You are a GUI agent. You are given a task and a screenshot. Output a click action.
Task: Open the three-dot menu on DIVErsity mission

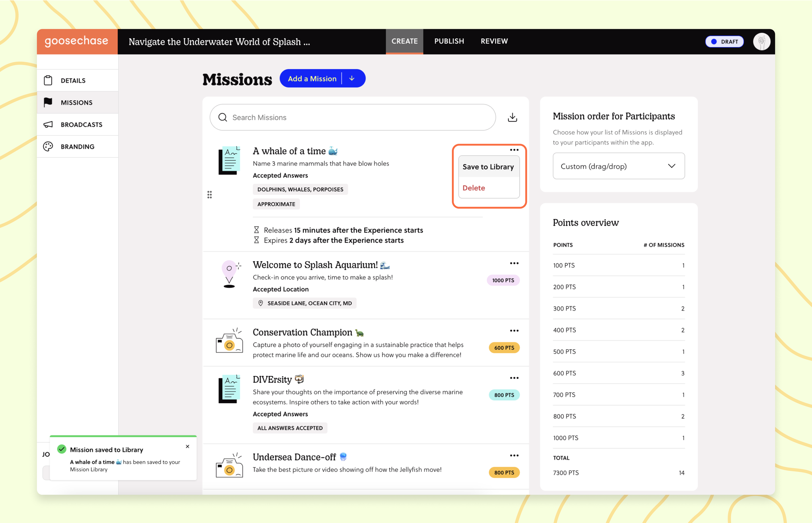(x=514, y=378)
